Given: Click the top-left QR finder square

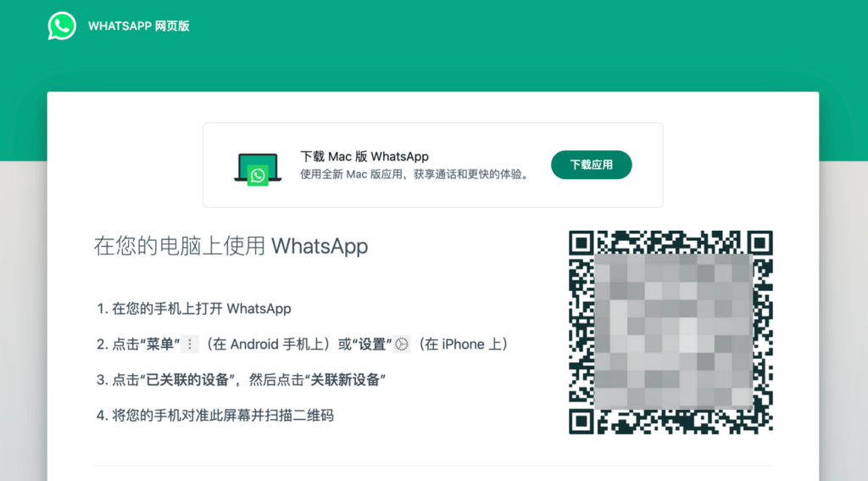Looking at the screenshot, I should click(x=581, y=243).
